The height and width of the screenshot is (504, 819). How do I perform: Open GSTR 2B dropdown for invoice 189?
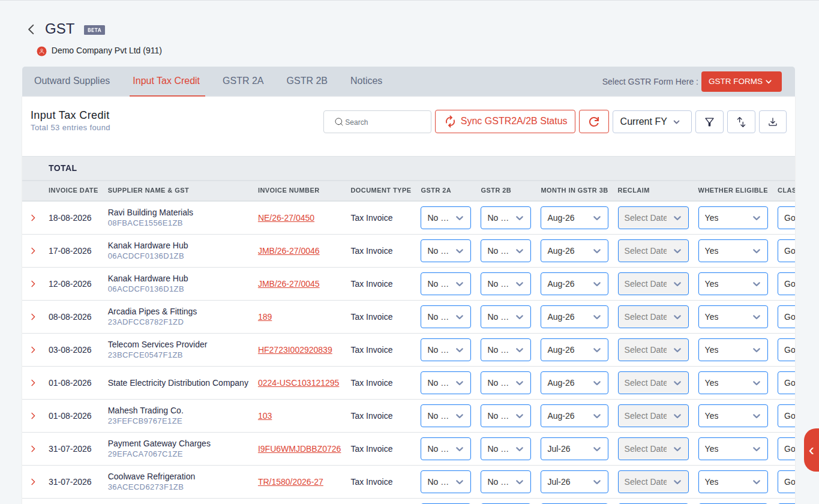pos(506,317)
